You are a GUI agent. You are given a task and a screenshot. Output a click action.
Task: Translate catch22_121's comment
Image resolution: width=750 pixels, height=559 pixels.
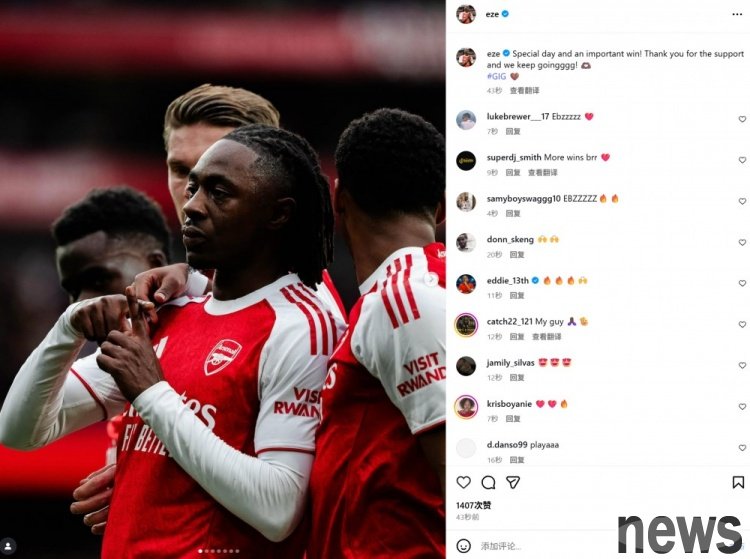tap(547, 337)
